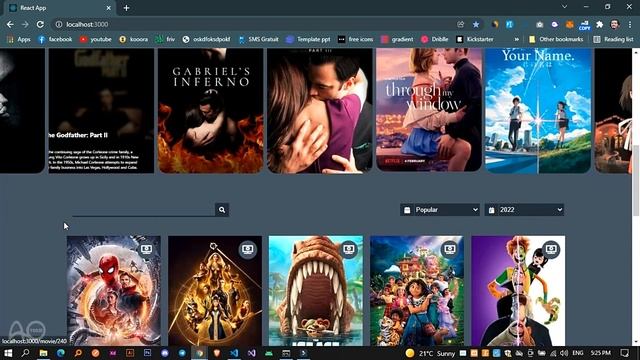
Task: Open the friv bookmark
Action: [x=165, y=39]
